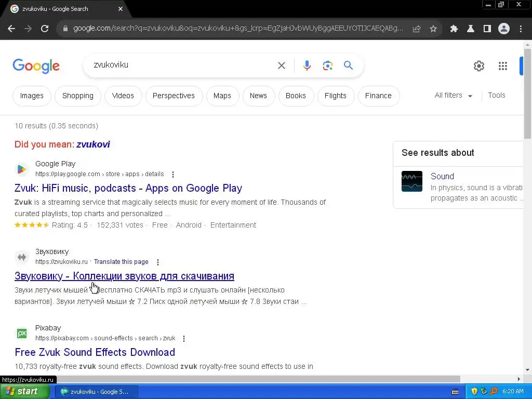Click the 'zvukovi' spelling suggestion
The image size is (532, 399).
click(93, 144)
